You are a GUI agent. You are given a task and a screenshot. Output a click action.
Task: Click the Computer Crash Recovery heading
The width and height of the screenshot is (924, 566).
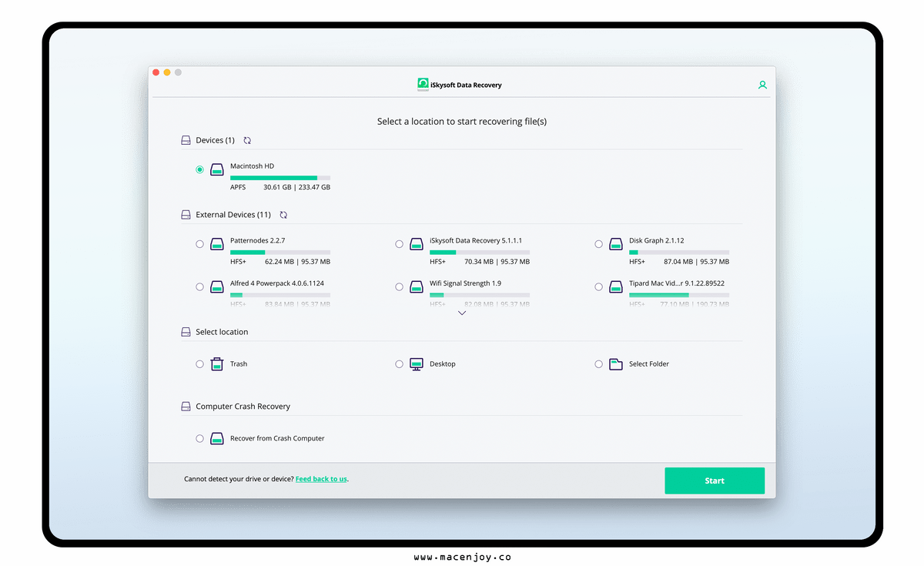click(243, 407)
